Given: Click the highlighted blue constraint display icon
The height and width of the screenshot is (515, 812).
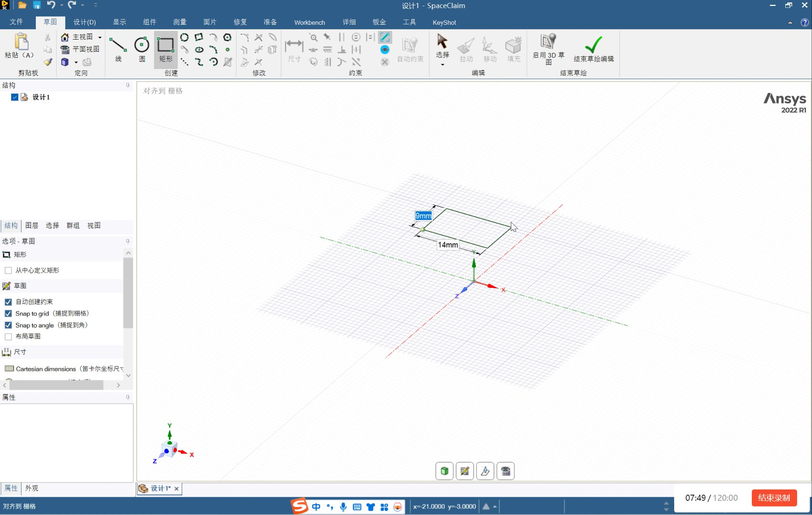Looking at the screenshot, I should click(385, 37).
